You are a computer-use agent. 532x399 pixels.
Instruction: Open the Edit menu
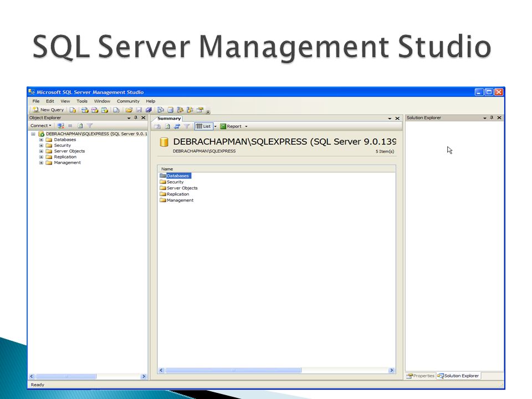(x=50, y=101)
